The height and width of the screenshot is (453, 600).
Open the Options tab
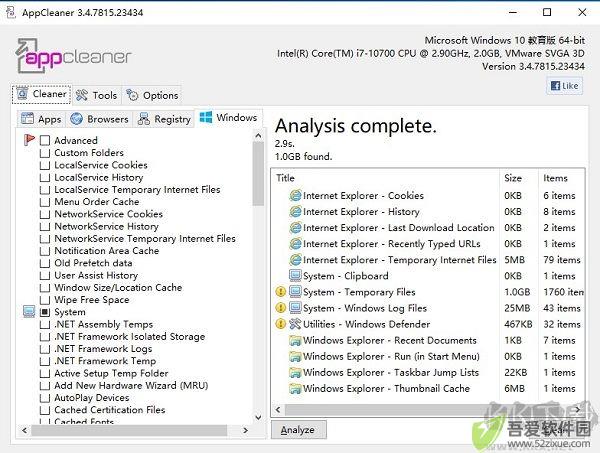pos(152,95)
